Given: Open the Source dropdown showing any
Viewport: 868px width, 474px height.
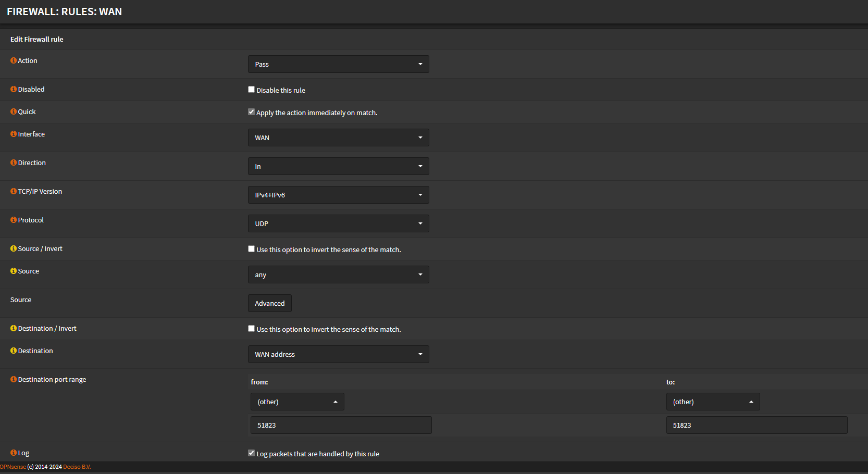Looking at the screenshot, I should tap(339, 275).
